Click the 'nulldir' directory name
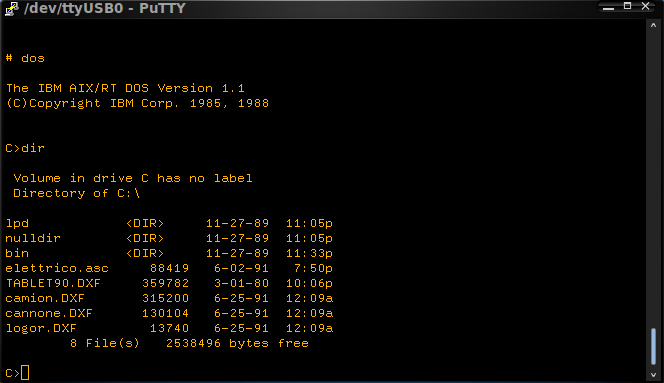 33,238
